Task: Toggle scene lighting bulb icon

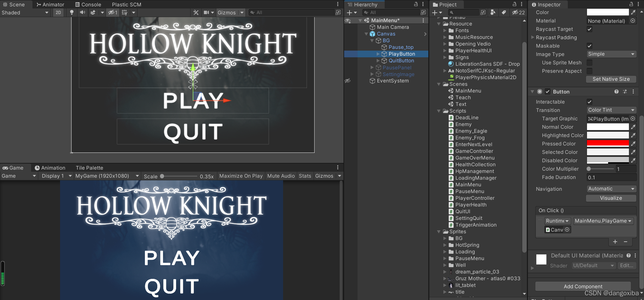Action: click(71, 12)
